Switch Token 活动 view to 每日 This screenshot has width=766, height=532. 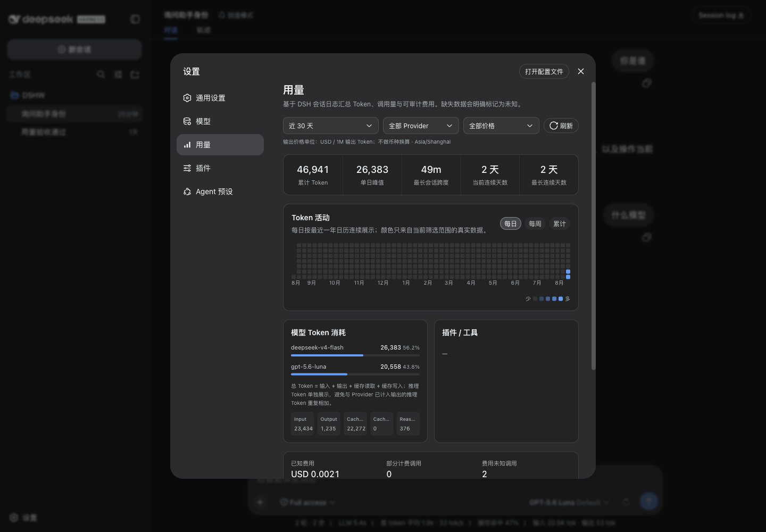pyautogui.click(x=510, y=223)
